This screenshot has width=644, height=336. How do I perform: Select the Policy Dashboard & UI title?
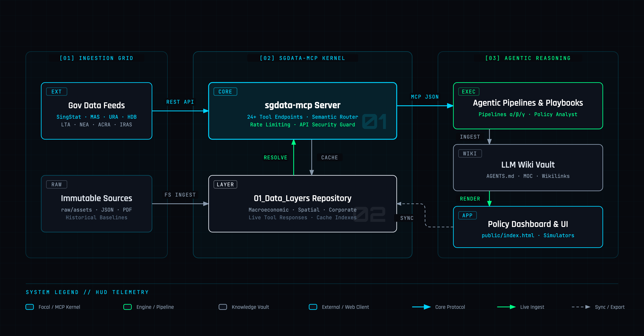click(x=528, y=224)
